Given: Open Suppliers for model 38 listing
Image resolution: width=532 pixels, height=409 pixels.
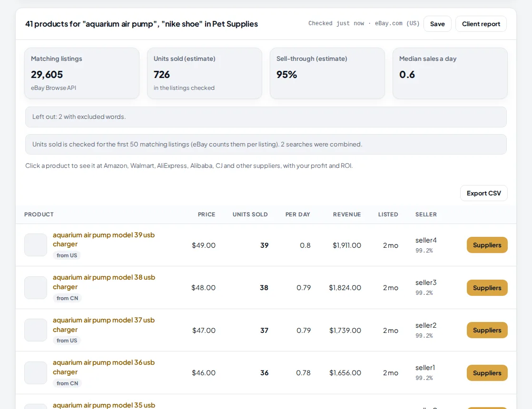Looking at the screenshot, I should point(487,288).
